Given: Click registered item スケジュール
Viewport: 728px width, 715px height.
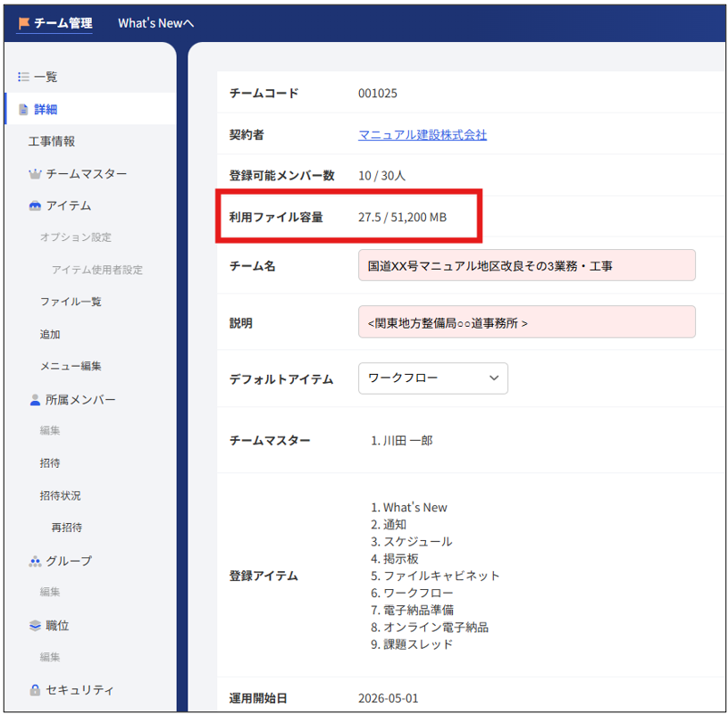Looking at the screenshot, I should point(417,542).
